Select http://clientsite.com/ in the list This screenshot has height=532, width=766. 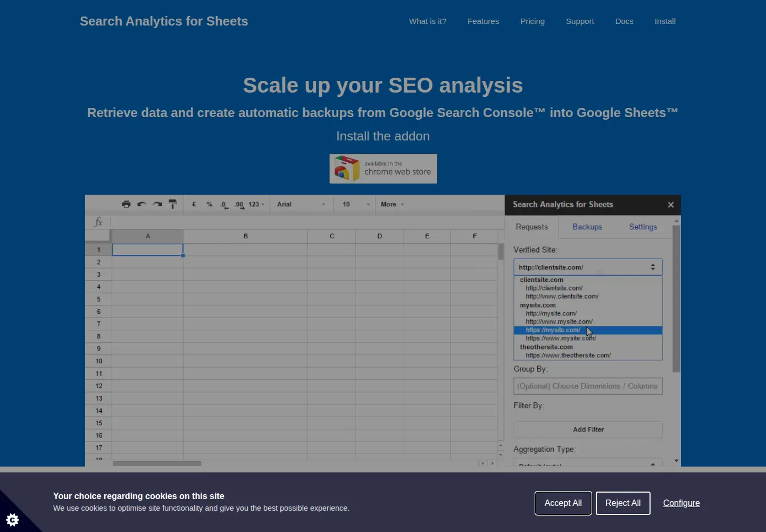click(554, 288)
